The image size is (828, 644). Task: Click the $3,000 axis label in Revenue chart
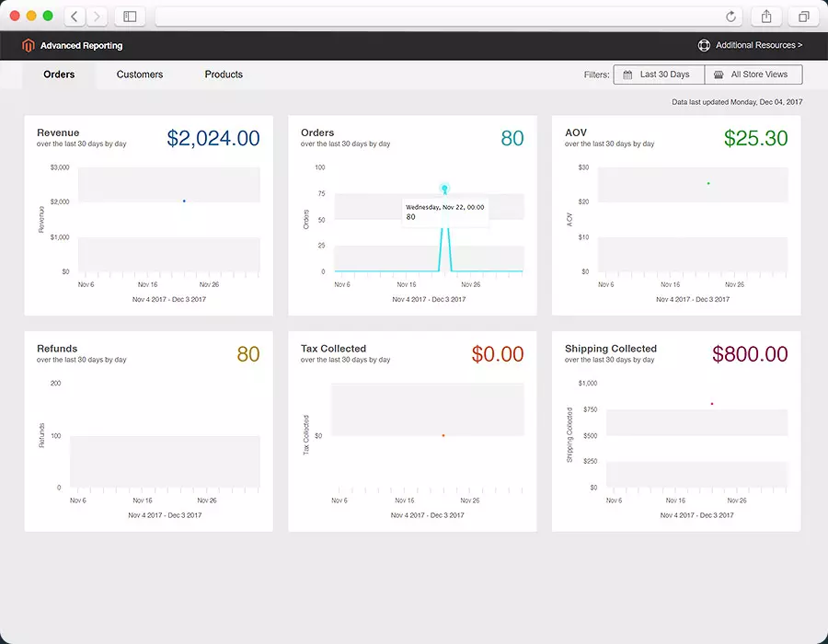tap(60, 167)
